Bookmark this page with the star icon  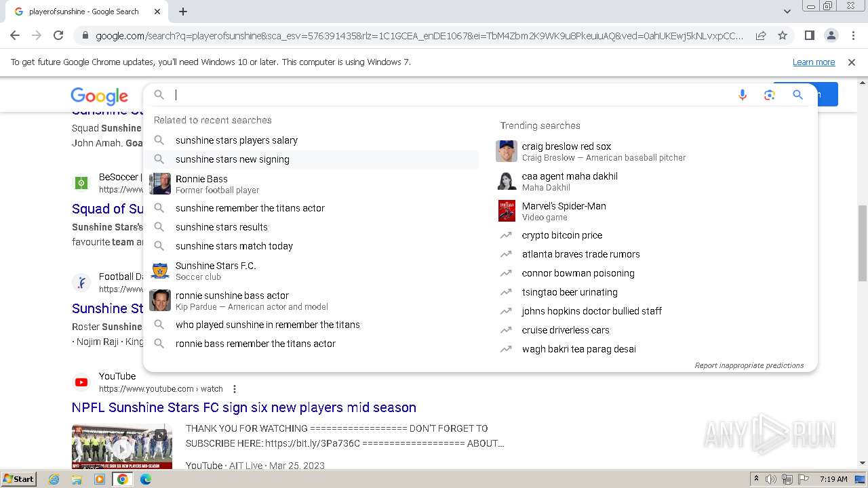(783, 35)
